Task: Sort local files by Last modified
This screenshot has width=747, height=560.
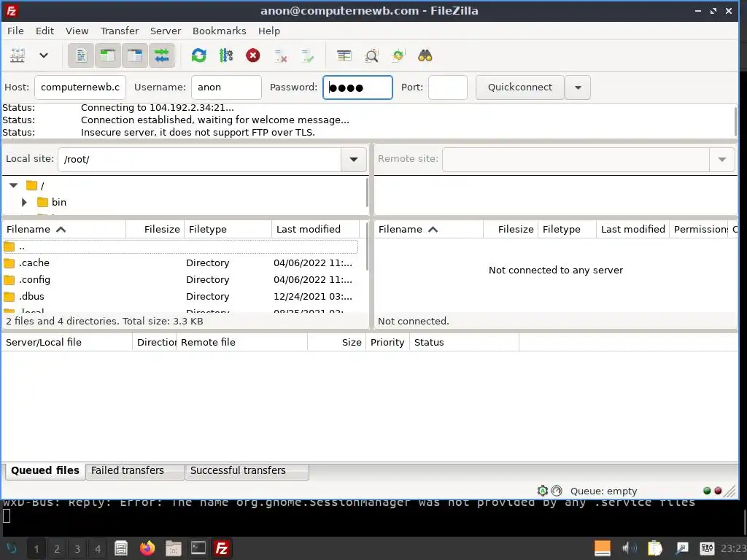Action: pyautogui.click(x=315, y=229)
